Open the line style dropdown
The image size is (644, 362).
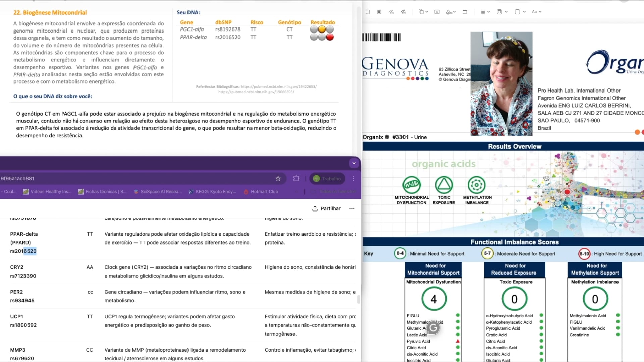click(x=485, y=12)
